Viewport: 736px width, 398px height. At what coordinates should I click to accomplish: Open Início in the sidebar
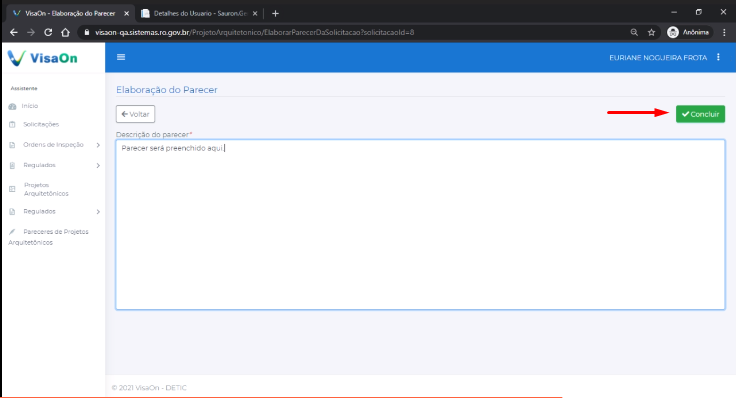[x=30, y=106]
